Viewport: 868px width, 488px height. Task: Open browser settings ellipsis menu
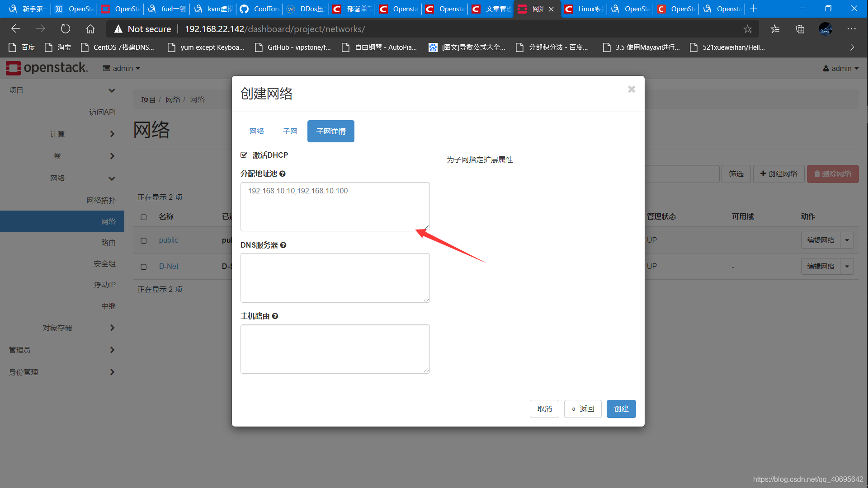852,29
